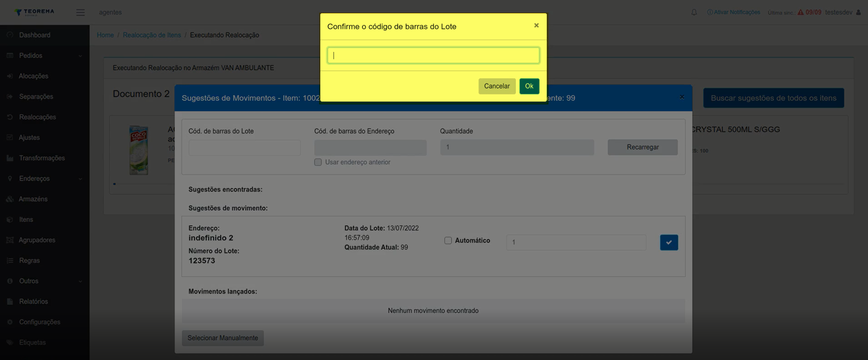Open Outros sidebar menu item
This screenshot has height=360, width=868.
tap(29, 281)
